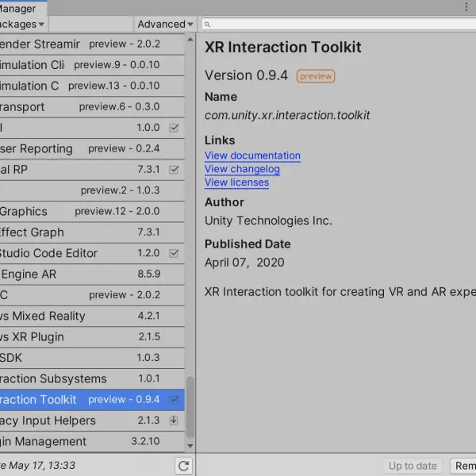Click installed checkmark on Interaction Toolkit row
The image size is (476, 476).
[x=174, y=400]
